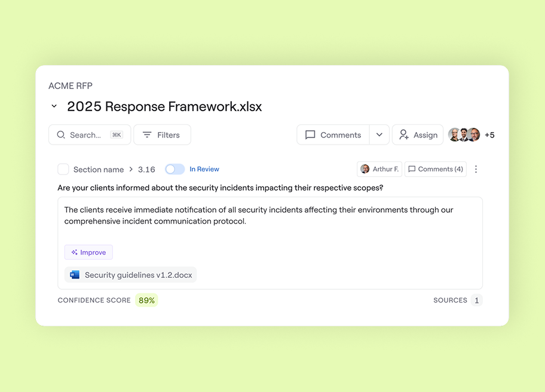Click the AI sparkle icon on the Improve button
The width and height of the screenshot is (545, 392).
coord(74,252)
